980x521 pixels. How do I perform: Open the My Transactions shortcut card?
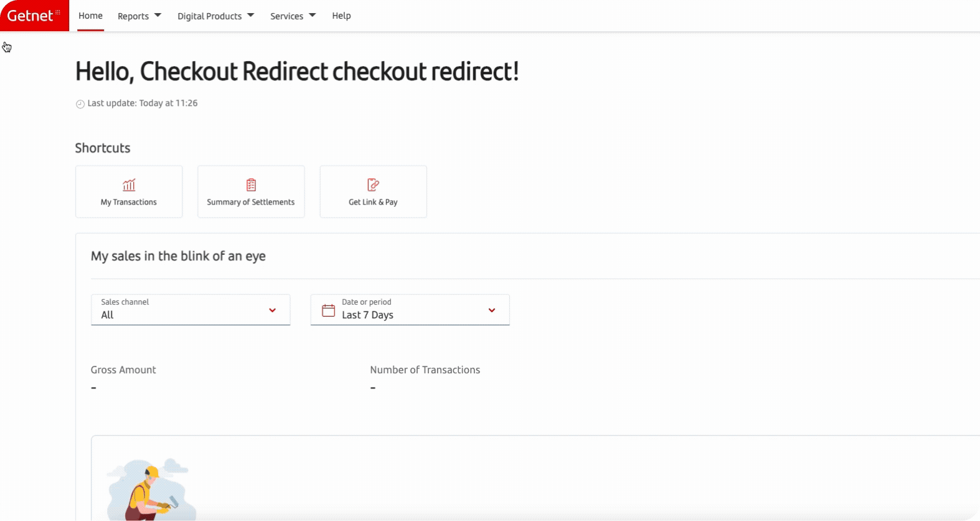point(129,191)
